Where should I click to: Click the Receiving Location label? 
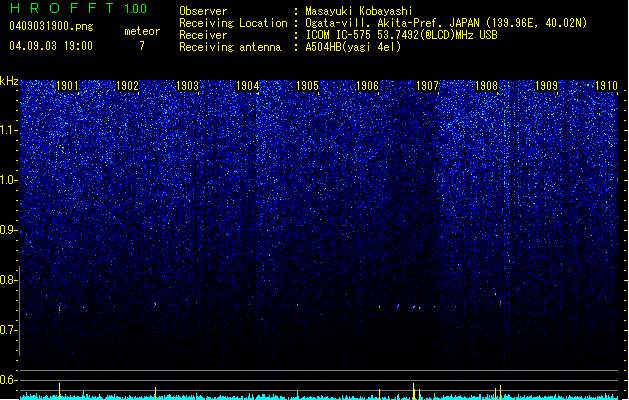[x=233, y=23]
